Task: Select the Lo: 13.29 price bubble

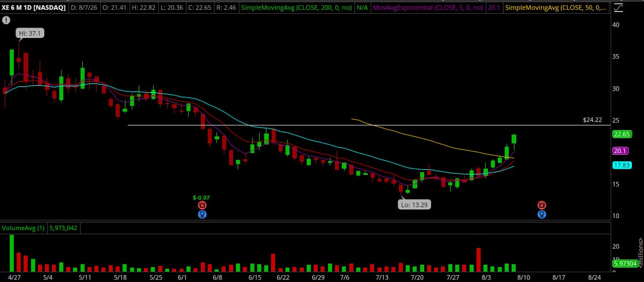Action: tap(414, 204)
